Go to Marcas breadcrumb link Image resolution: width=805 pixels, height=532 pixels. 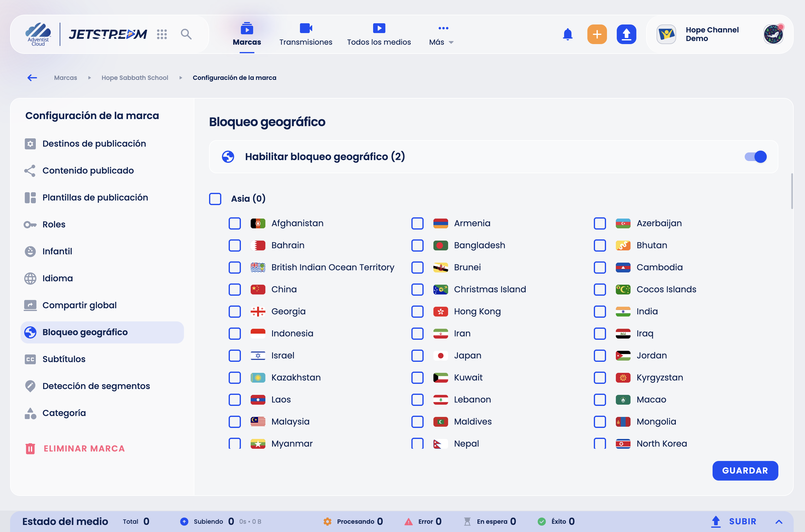point(66,78)
